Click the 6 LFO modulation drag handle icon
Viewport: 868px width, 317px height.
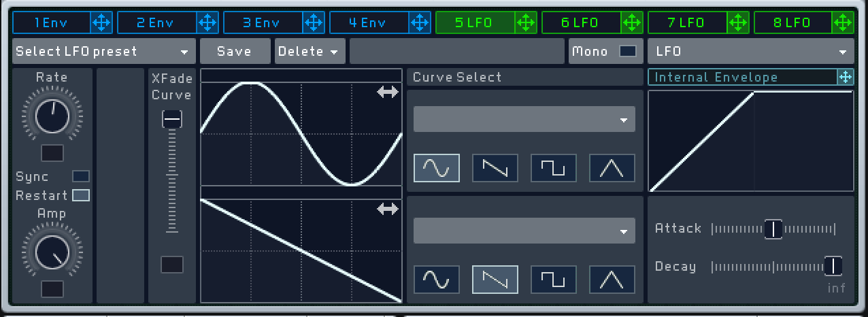point(631,22)
